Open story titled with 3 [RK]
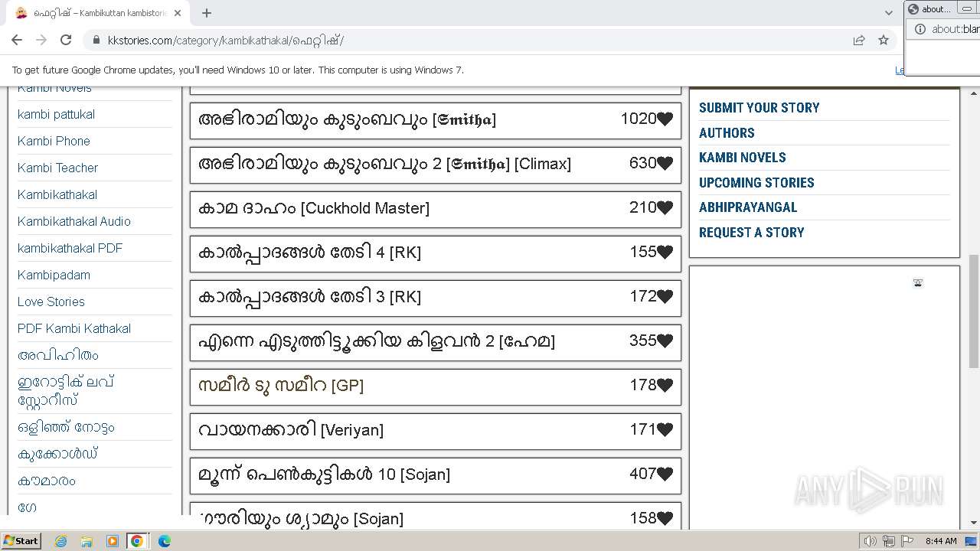This screenshot has width=980, height=551. coord(309,297)
